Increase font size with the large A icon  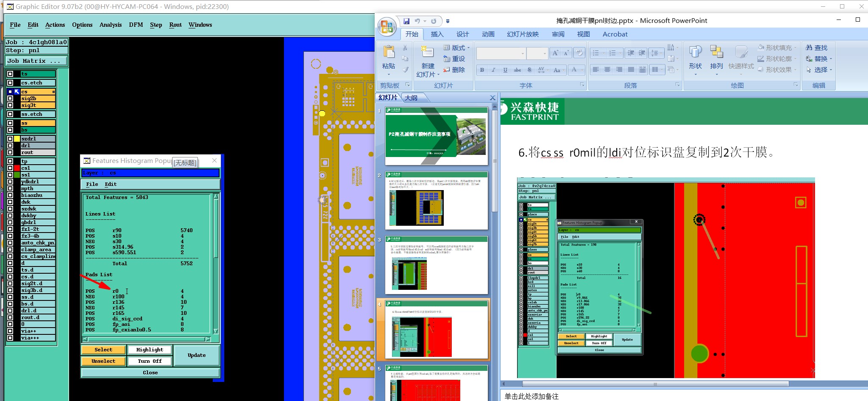(555, 53)
